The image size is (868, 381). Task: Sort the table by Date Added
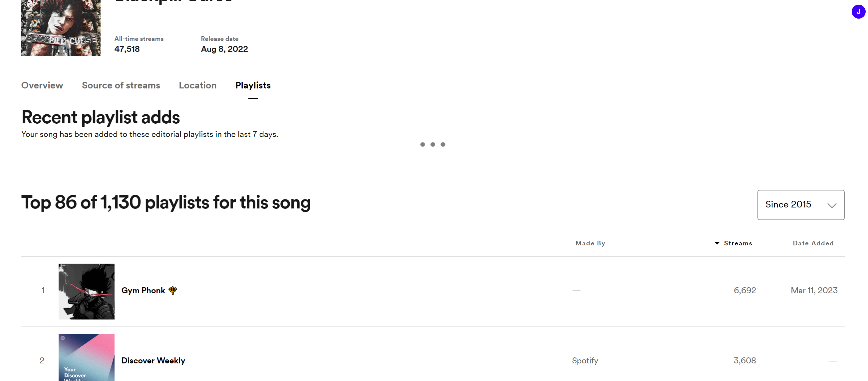point(813,243)
